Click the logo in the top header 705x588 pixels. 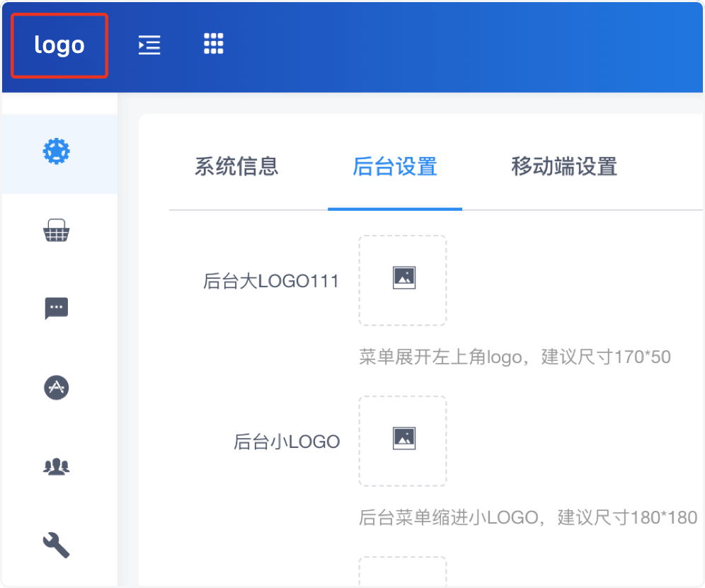click(59, 45)
